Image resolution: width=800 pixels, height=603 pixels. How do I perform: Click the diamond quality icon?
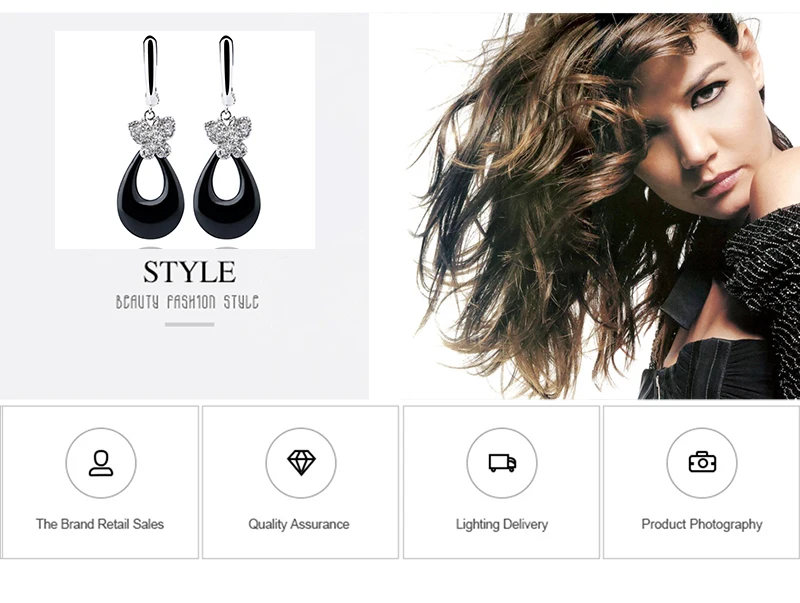301,463
